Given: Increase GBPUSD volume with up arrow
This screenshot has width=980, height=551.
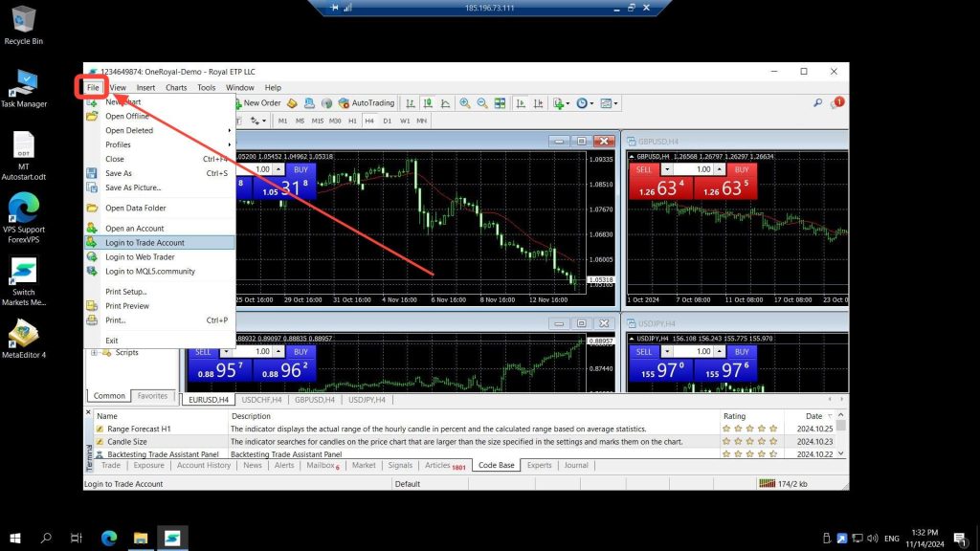Looking at the screenshot, I should point(720,169).
